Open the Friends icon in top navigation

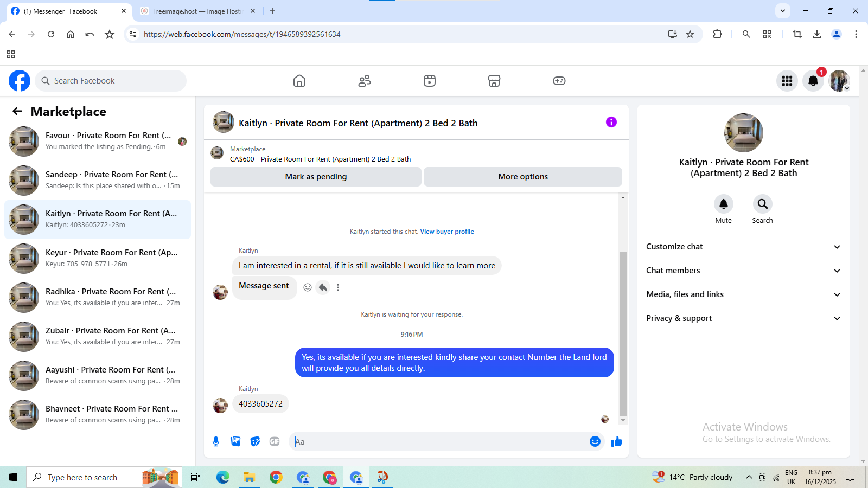click(x=365, y=81)
